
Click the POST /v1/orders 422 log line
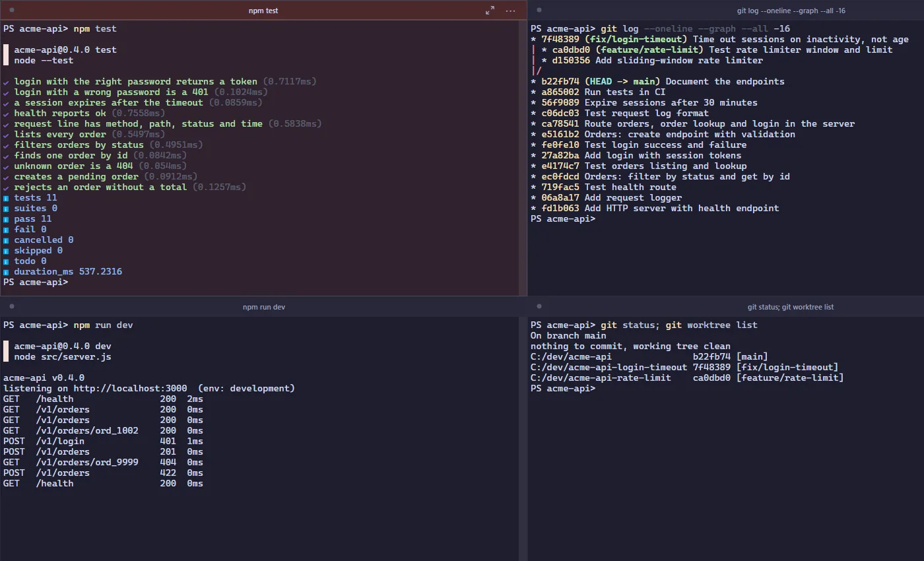pyautogui.click(x=103, y=473)
